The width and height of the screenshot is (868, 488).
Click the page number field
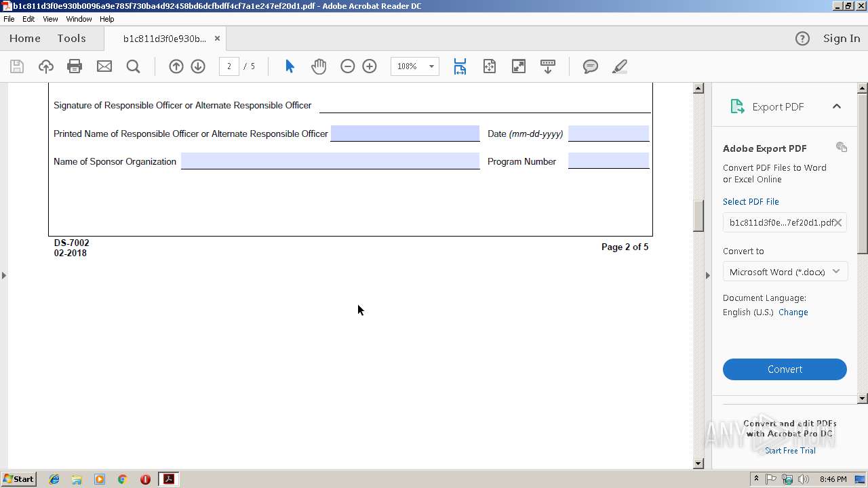tap(229, 66)
